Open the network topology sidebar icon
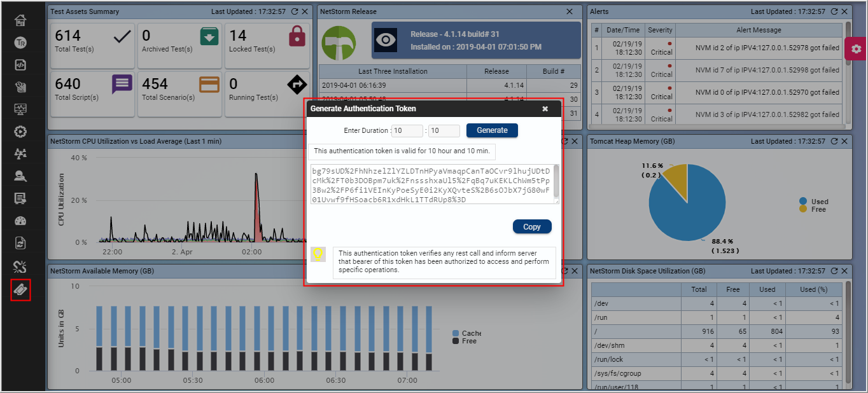Image resolution: width=868 pixels, height=393 pixels. pos(20,154)
